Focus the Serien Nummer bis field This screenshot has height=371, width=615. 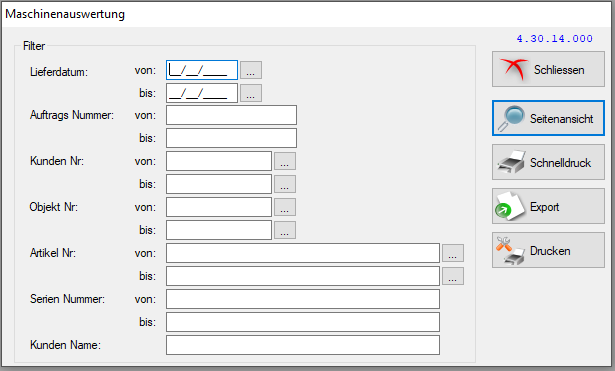303,322
